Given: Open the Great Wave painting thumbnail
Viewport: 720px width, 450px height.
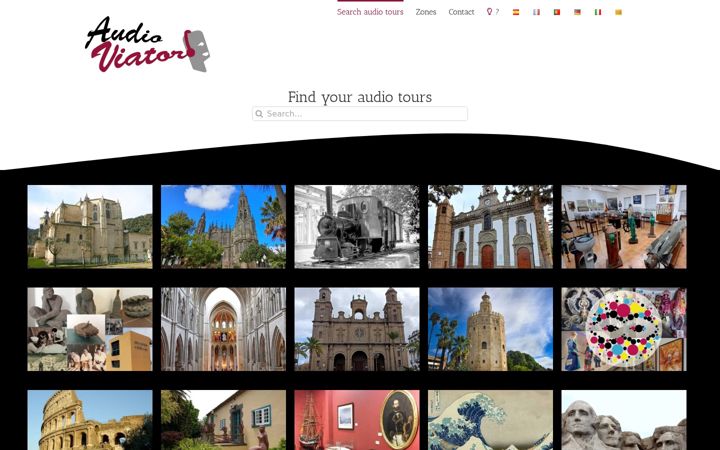Looking at the screenshot, I should [x=490, y=420].
